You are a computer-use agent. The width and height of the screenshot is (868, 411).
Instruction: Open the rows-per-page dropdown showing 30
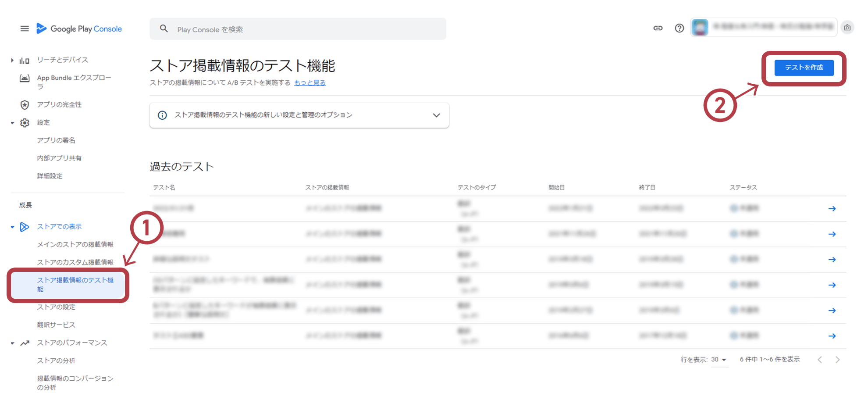click(x=719, y=360)
